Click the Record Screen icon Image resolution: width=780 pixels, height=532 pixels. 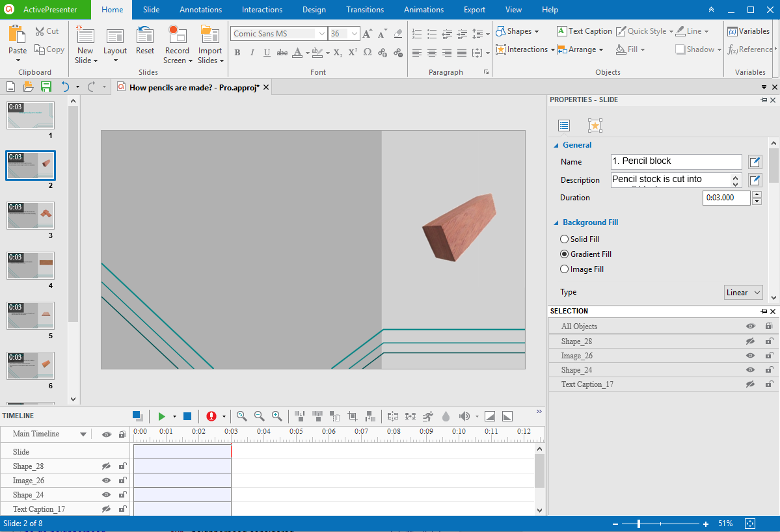177,35
